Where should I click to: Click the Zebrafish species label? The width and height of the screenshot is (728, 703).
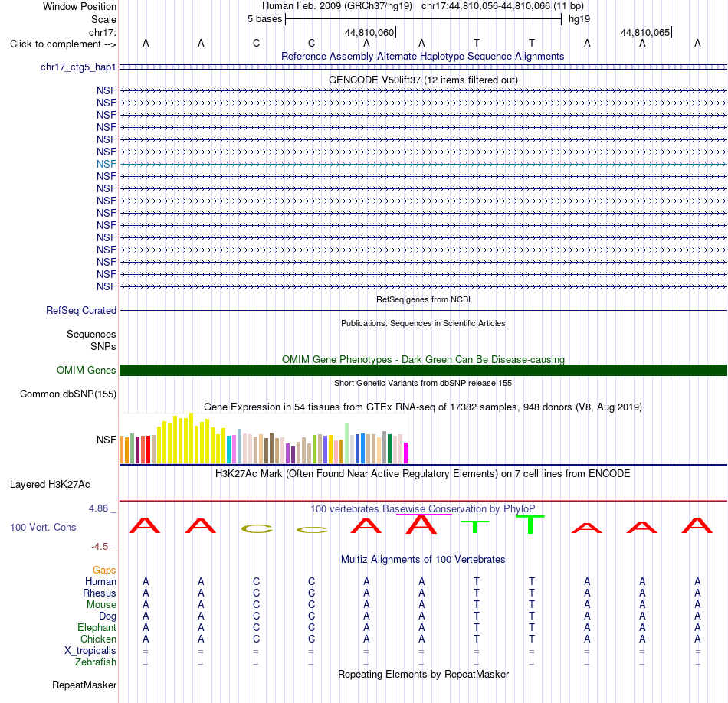(x=96, y=662)
